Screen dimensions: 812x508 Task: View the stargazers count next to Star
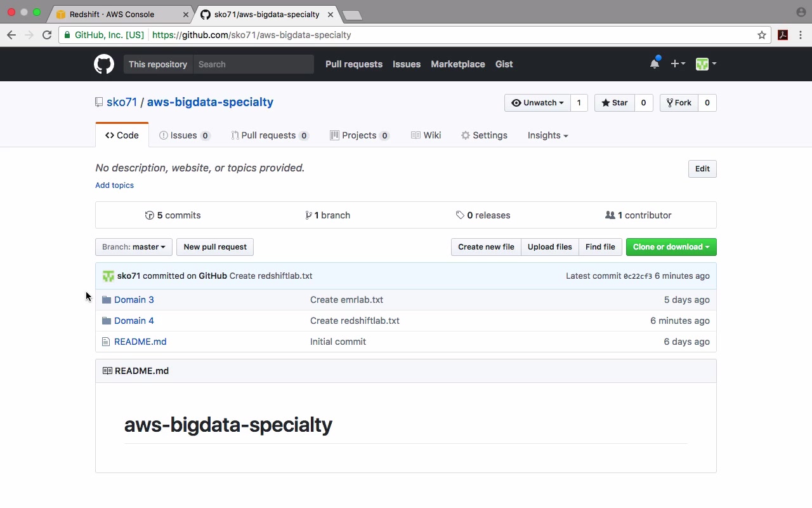(643, 103)
